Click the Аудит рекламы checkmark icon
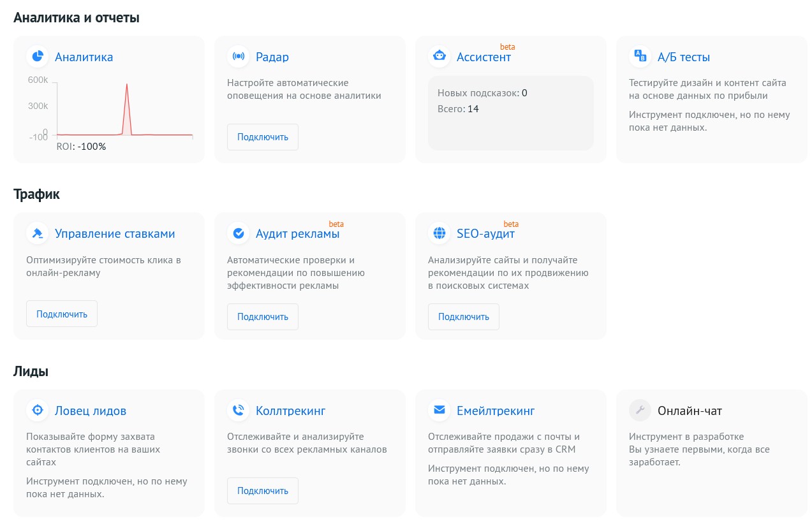This screenshot has height=524, width=812. 239,233
